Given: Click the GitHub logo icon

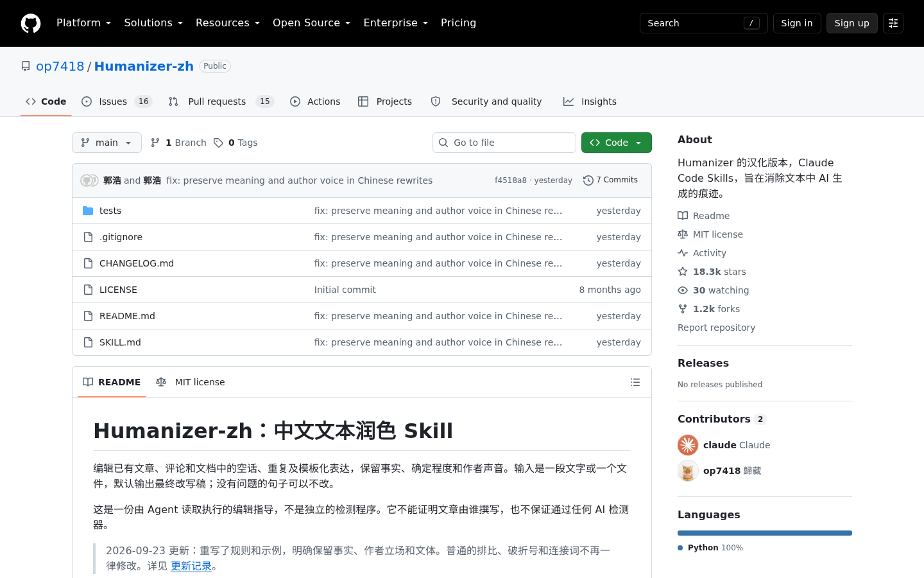Looking at the screenshot, I should pyautogui.click(x=31, y=23).
